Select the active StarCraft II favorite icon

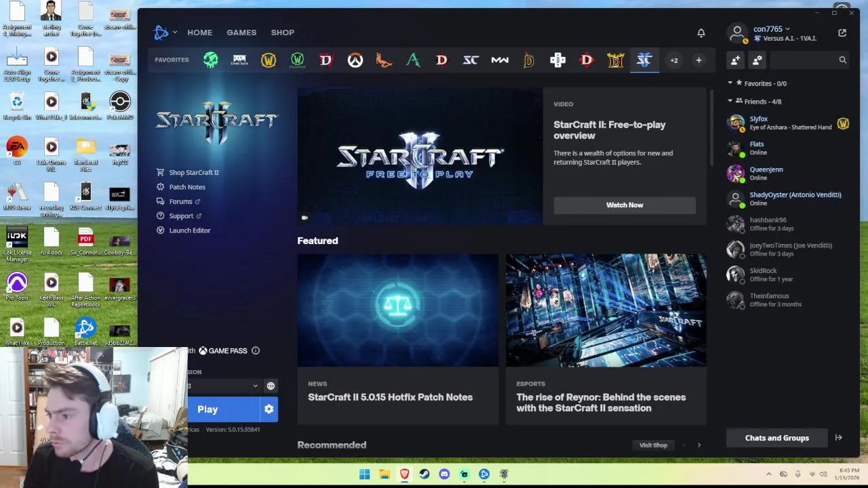tap(644, 60)
